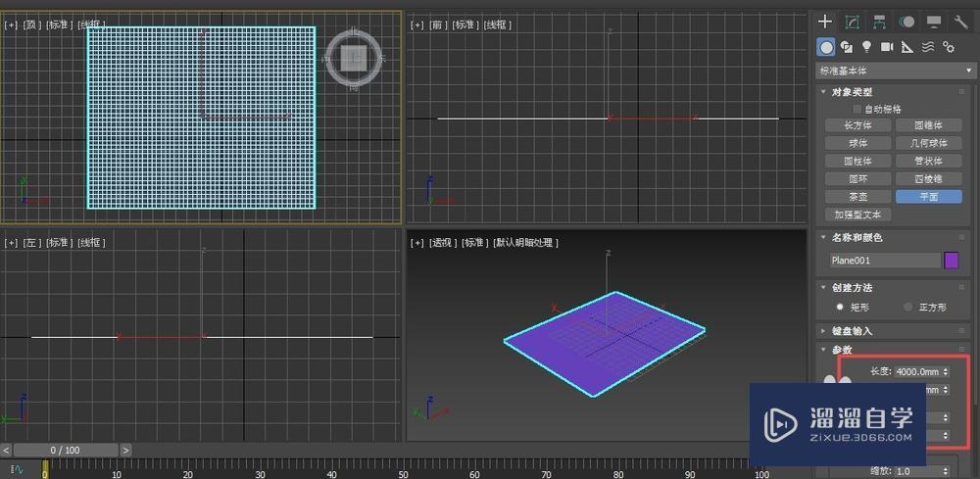The image size is (980, 479).
Task: Select the Helpers category icon
Action: pos(907,47)
